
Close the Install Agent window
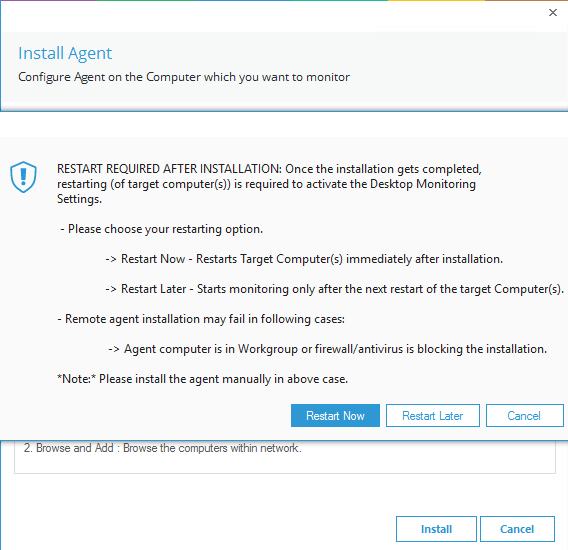point(553,13)
